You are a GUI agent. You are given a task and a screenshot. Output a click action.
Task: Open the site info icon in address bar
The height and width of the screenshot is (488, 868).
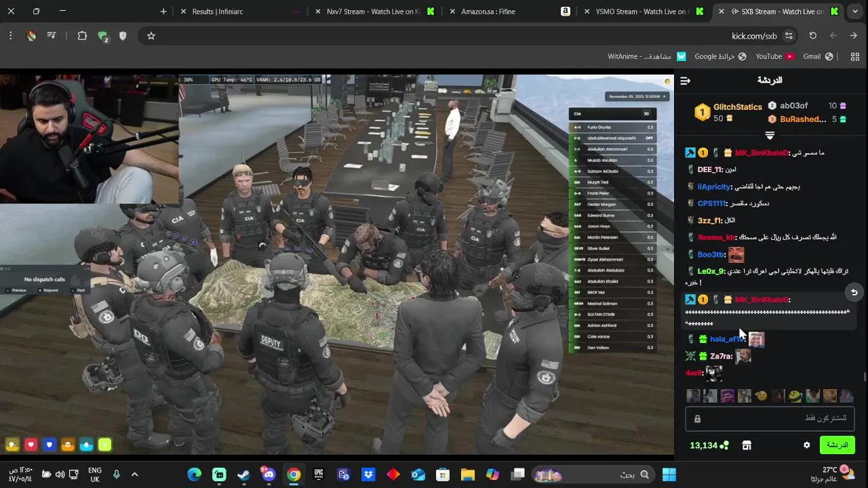[789, 36]
